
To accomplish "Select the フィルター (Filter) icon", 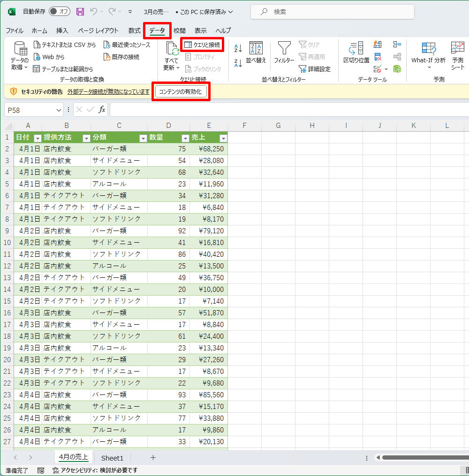I will point(285,52).
